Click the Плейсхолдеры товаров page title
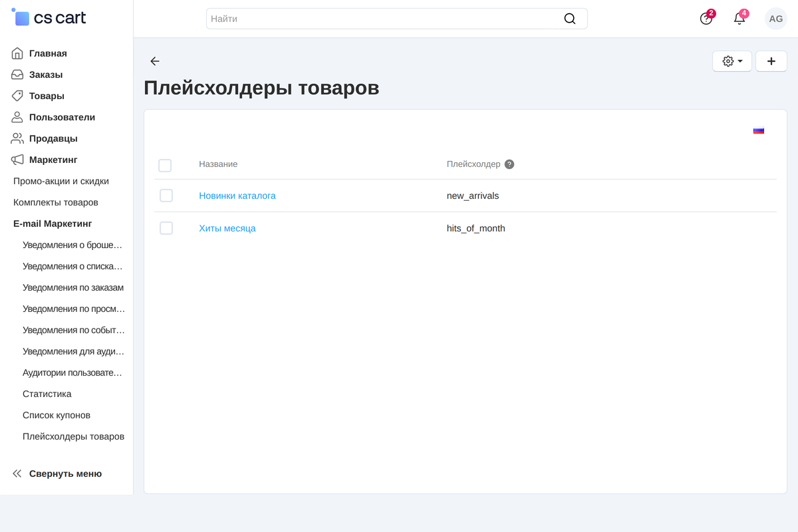Screen dimensions: 798x532 coord(261,88)
